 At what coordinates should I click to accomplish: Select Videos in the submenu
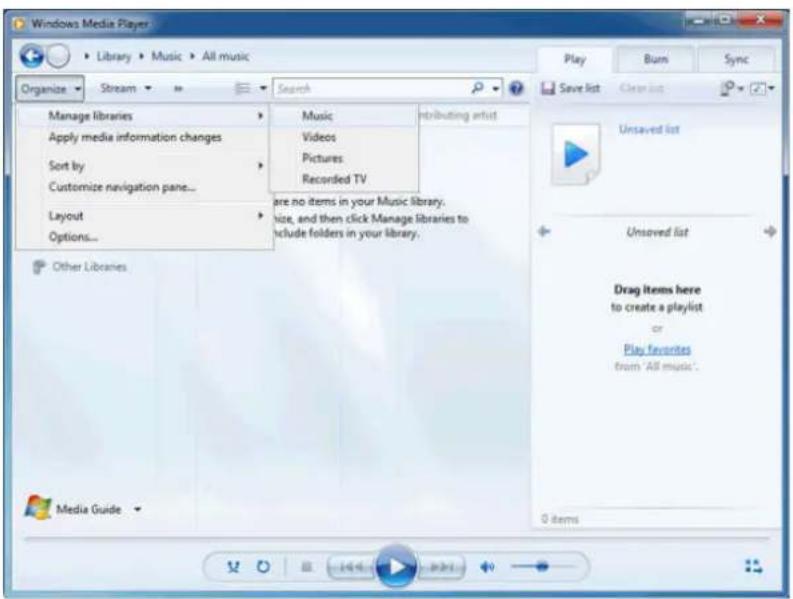pyautogui.click(x=344, y=137)
